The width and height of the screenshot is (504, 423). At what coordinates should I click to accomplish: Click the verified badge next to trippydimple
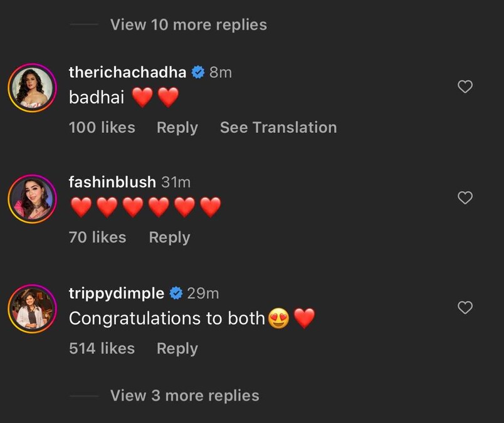176,292
